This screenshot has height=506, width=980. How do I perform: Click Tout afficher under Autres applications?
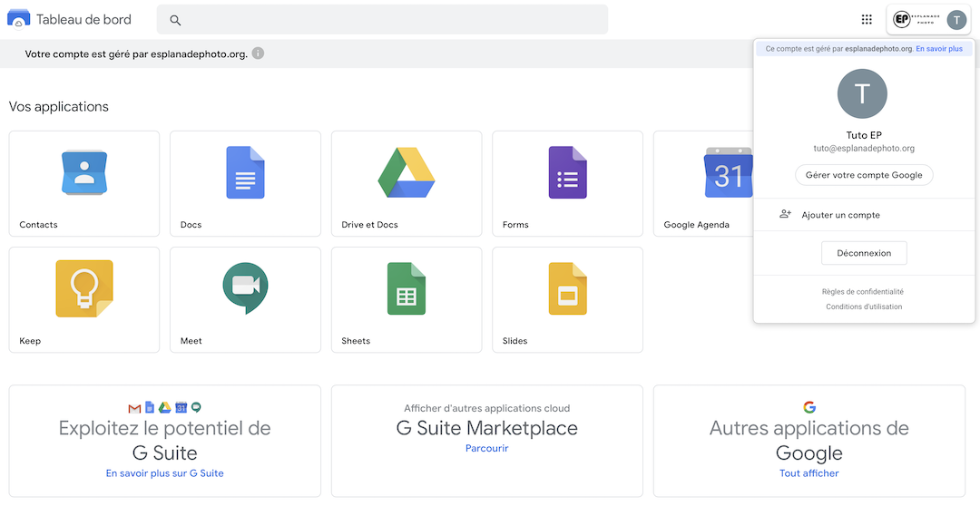[x=808, y=473]
